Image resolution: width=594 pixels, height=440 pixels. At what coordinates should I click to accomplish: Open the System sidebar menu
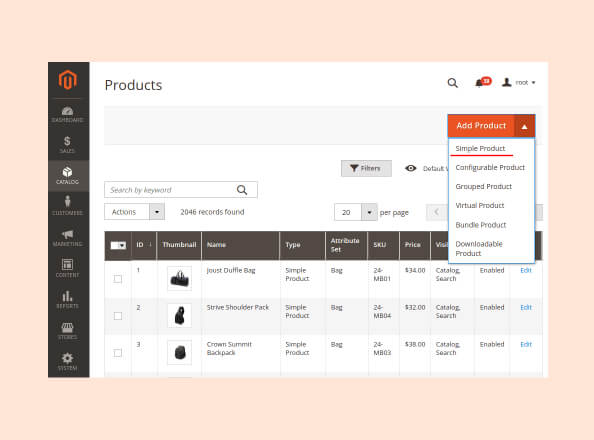[x=67, y=361]
